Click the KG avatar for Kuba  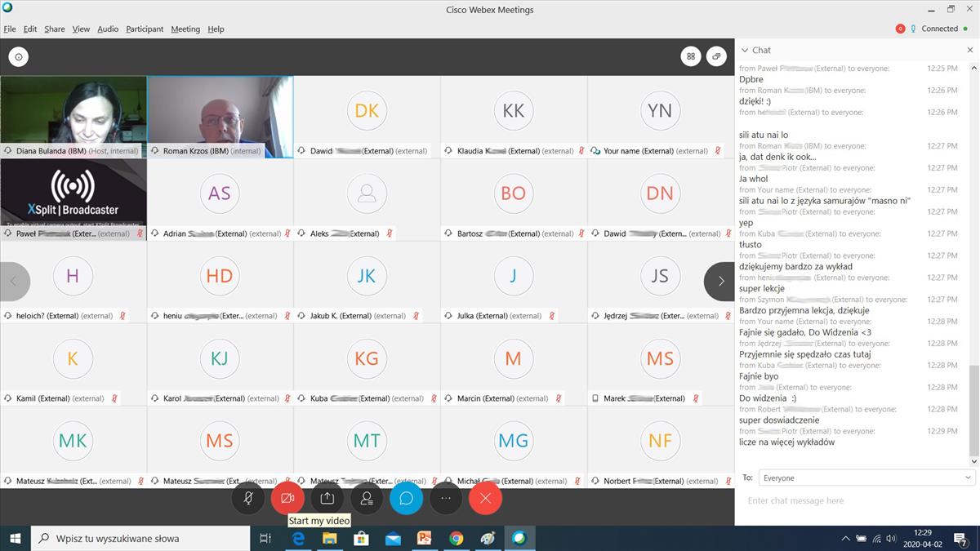367,358
